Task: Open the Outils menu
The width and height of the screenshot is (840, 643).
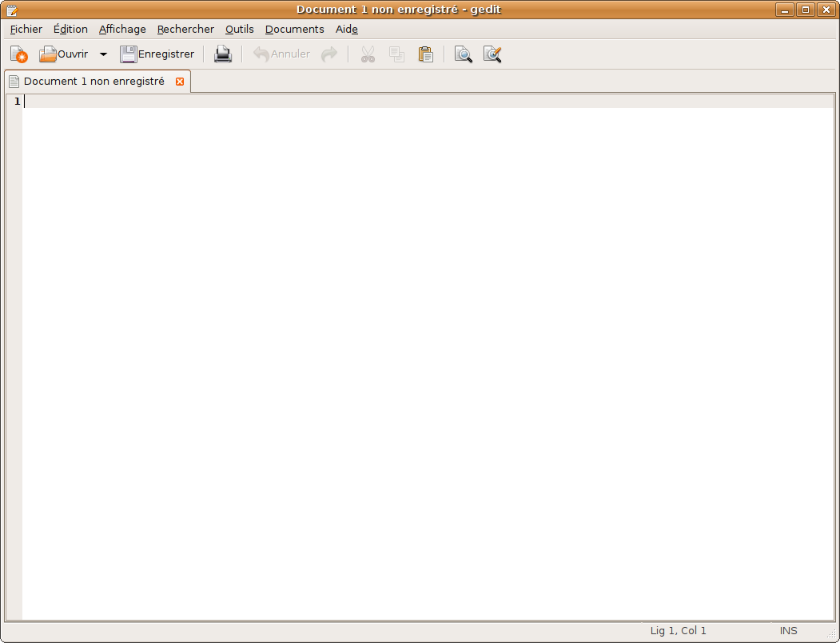Action: (x=239, y=29)
